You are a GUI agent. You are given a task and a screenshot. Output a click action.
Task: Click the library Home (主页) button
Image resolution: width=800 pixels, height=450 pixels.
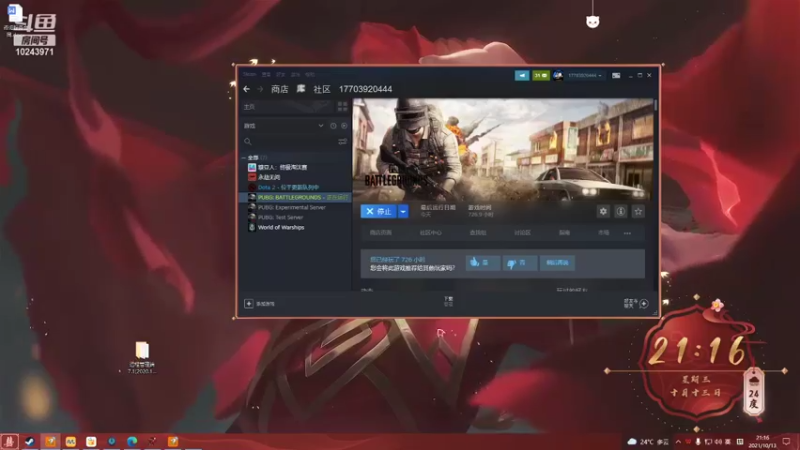tap(287, 107)
